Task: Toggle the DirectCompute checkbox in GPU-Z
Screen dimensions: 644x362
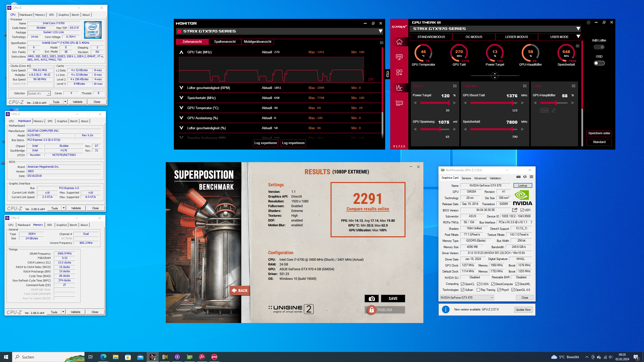Action: tap(493, 284)
